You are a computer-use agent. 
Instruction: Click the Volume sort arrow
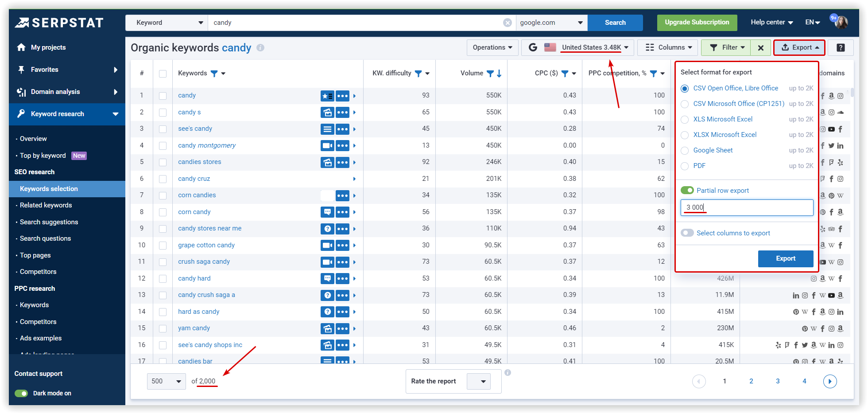pos(499,73)
